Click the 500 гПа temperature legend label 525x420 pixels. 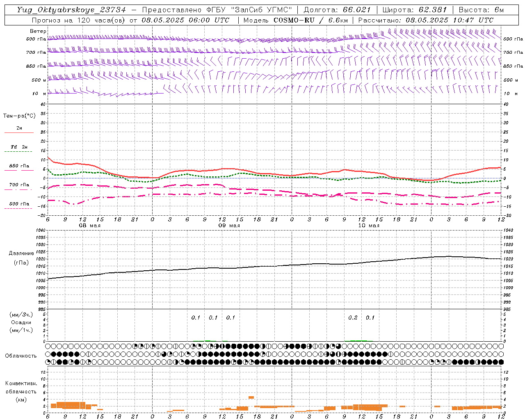pos(19,203)
